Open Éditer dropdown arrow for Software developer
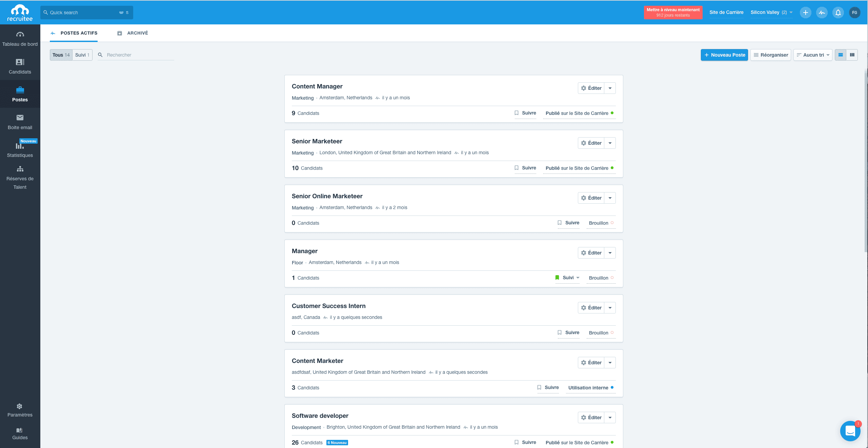 pos(610,418)
